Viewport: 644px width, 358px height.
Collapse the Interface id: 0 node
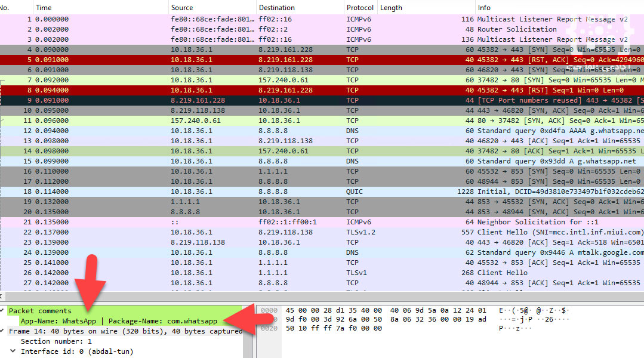tap(13, 351)
